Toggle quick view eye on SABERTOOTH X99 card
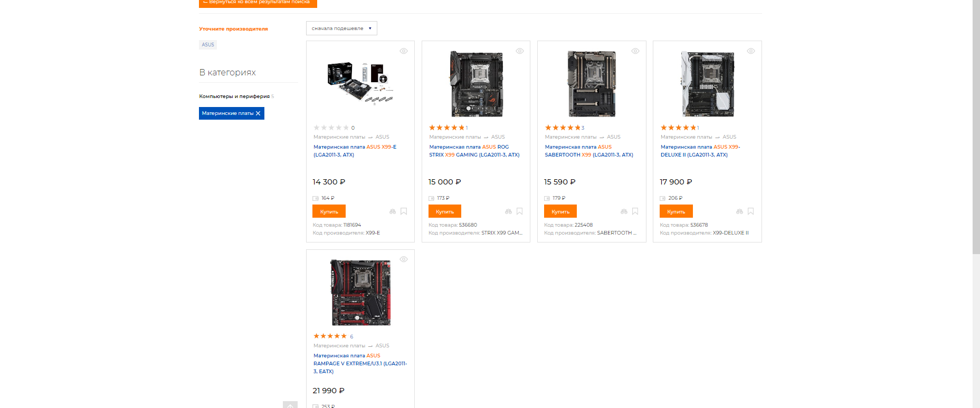980x408 pixels. 635,51
